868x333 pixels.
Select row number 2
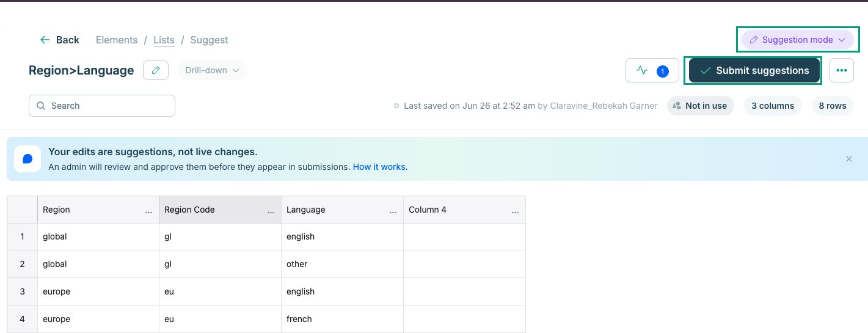pyautogui.click(x=23, y=264)
